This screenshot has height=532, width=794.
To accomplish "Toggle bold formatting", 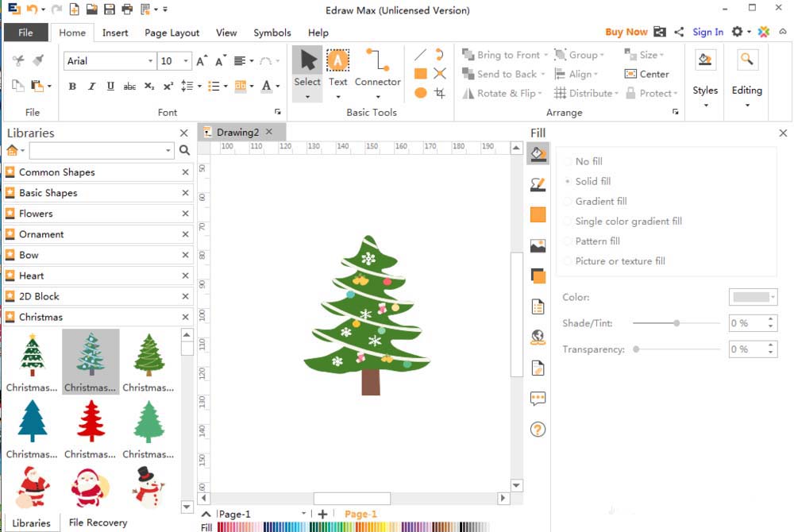I will [x=72, y=86].
